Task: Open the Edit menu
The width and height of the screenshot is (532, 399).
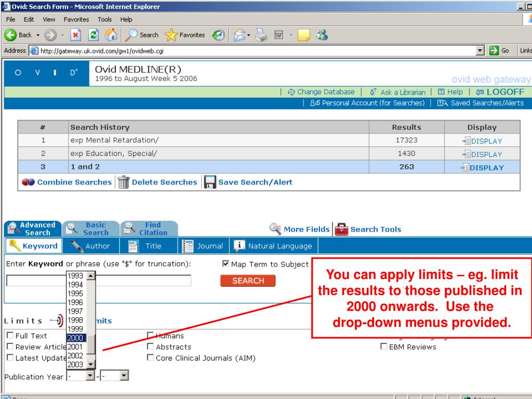Action: [x=29, y=19]
